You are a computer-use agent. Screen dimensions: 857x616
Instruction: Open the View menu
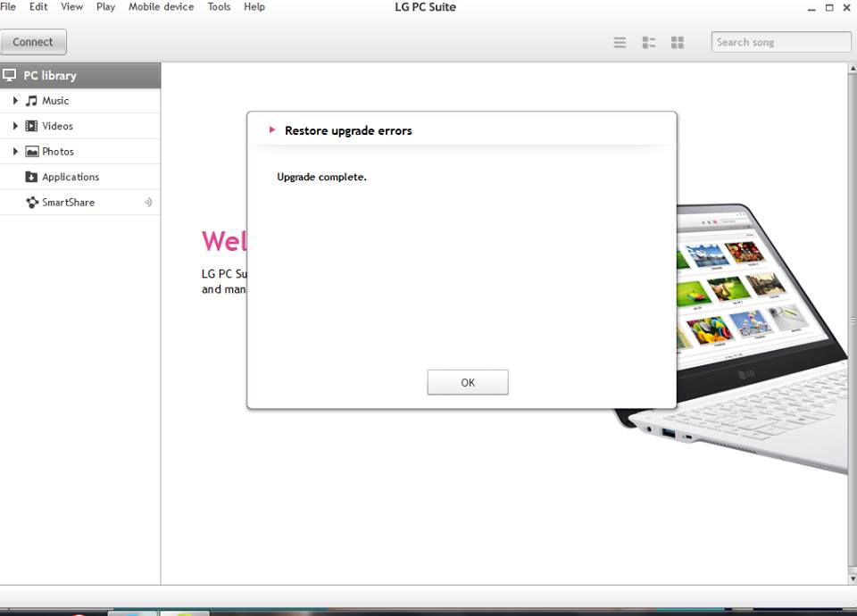coord(71,6)
